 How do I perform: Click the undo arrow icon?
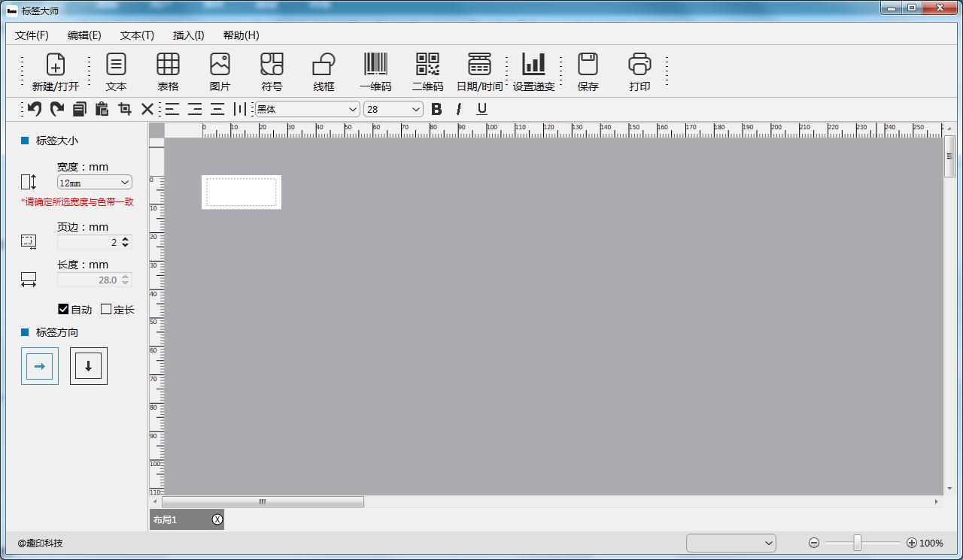[35, 109]
